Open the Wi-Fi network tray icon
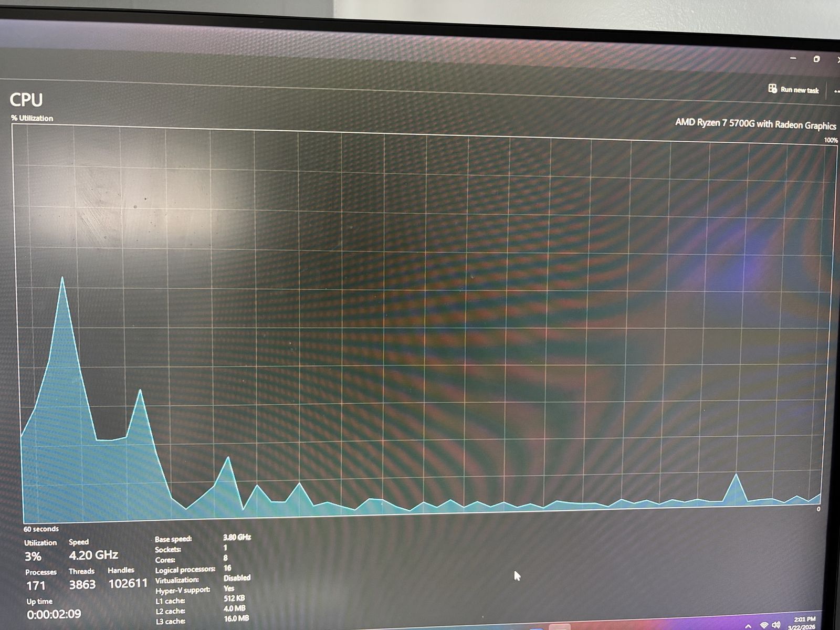Image resolution: width=840 pixels, height=630 pixels. [764, 625]
